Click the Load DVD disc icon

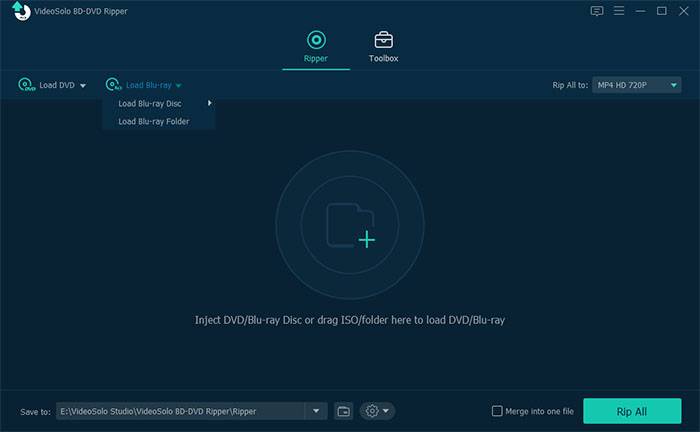click(x=26, y=85)
